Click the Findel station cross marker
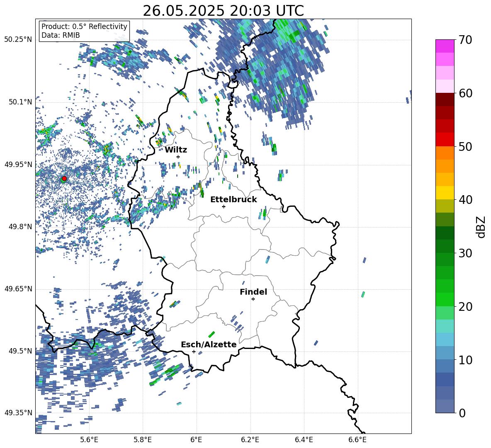Screen dimensions: 491x448 pos(253,299)
